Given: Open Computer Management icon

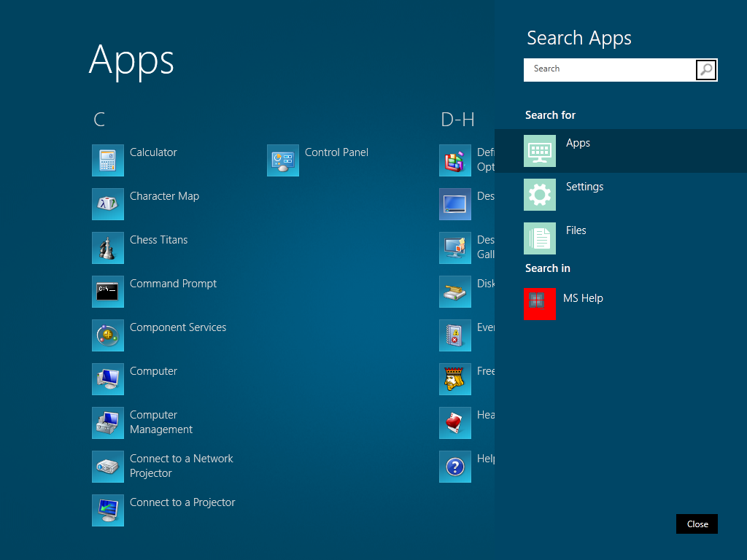Looking at the screenshot, I should click(x=108, y=424).
